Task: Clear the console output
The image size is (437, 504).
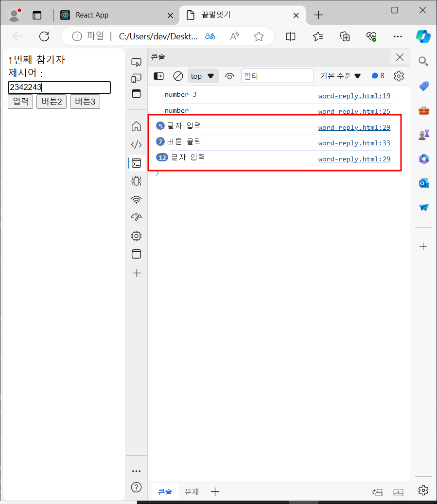Action: (x=178, y=76)
